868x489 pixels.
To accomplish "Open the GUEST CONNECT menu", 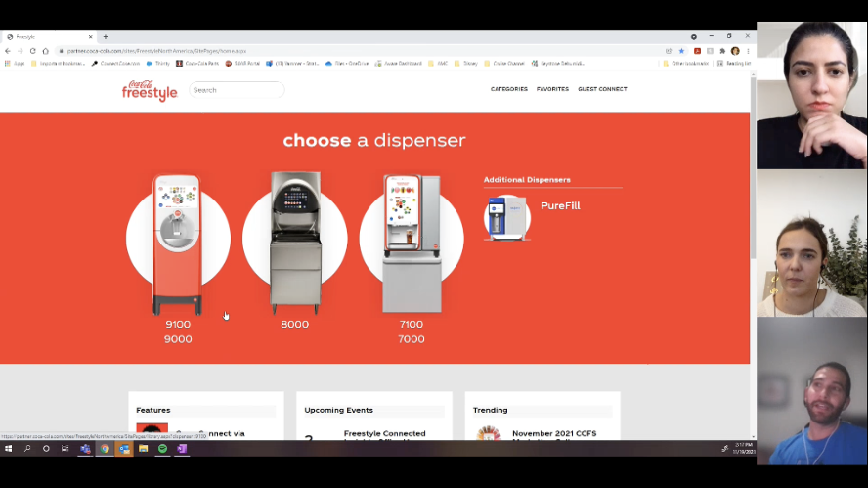I will point(602,89).
